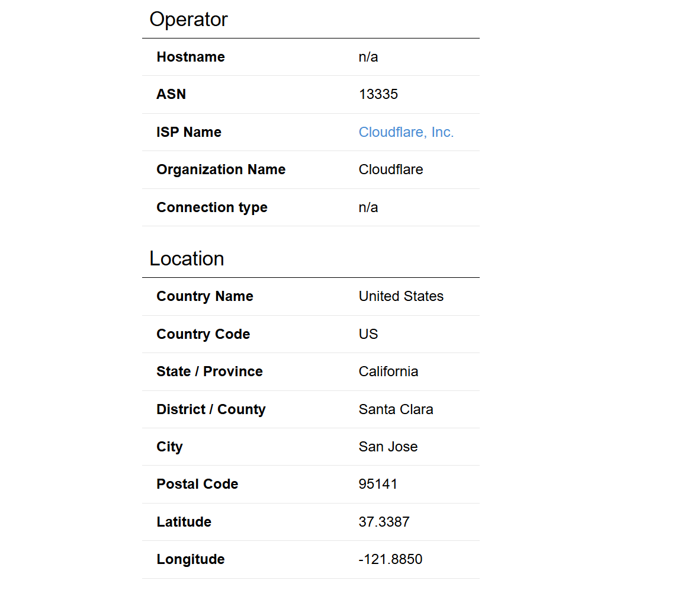Click the Connection type label
700x593 pixels.
(x=212, y=208)
